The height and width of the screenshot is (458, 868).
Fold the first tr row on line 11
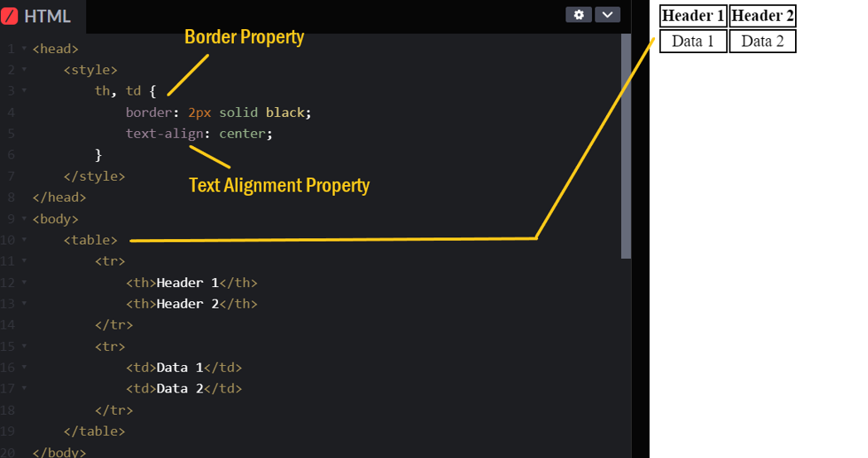click(24, 261)
